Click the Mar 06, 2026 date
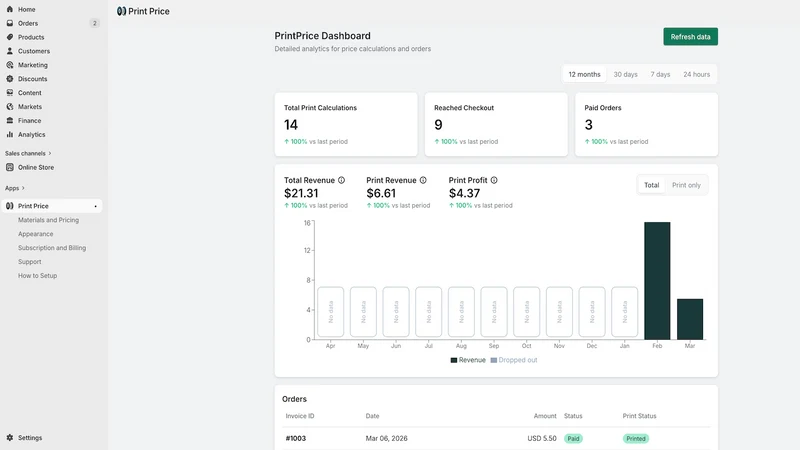Viewport: 800px width, 450px height. [387, 438]
